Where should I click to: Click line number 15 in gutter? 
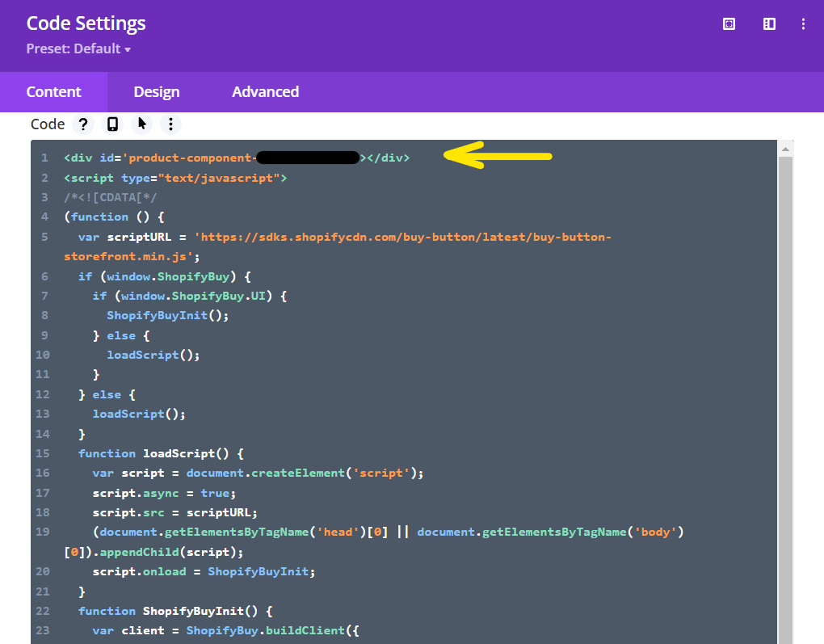click(x=43, y=453)
